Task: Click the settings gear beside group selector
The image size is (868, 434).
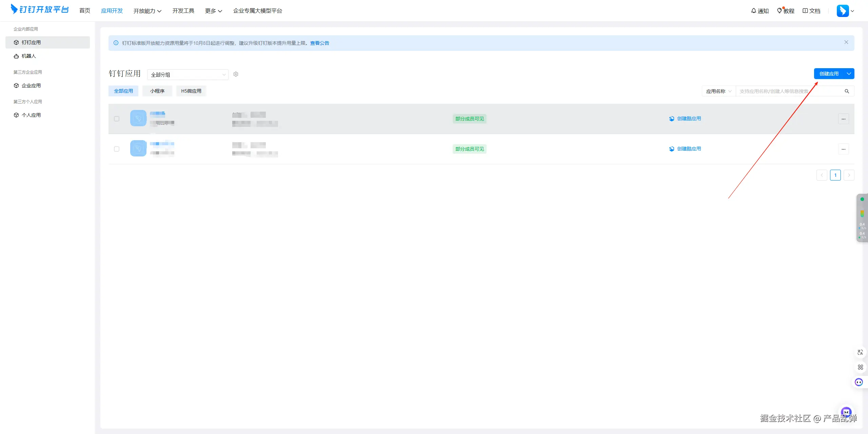Action: [236, 74]
